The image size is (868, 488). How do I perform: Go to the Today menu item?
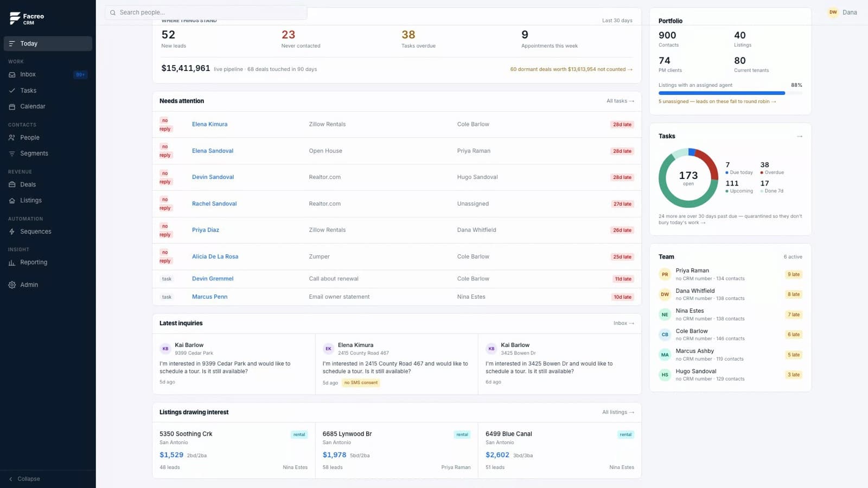[48, 43]
